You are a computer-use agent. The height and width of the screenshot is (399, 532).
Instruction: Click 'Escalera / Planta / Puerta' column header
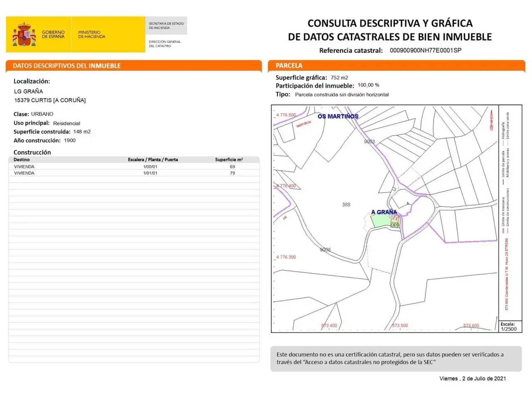coord(153,160)
